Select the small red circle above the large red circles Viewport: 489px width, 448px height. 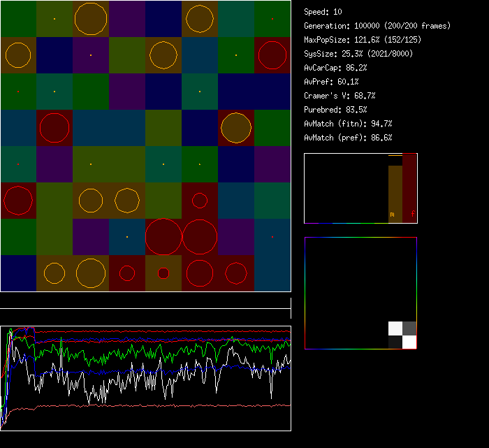pos(200,201)
